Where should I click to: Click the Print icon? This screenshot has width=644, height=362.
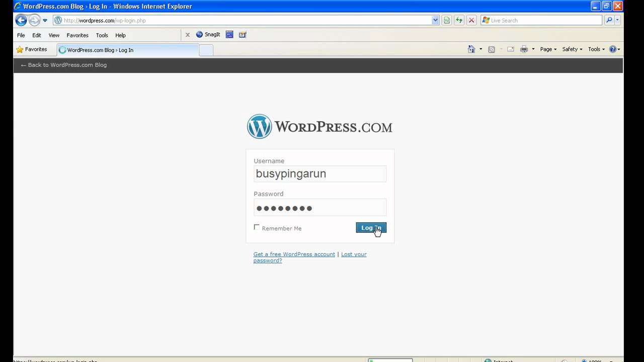click(x=524, y=49)
